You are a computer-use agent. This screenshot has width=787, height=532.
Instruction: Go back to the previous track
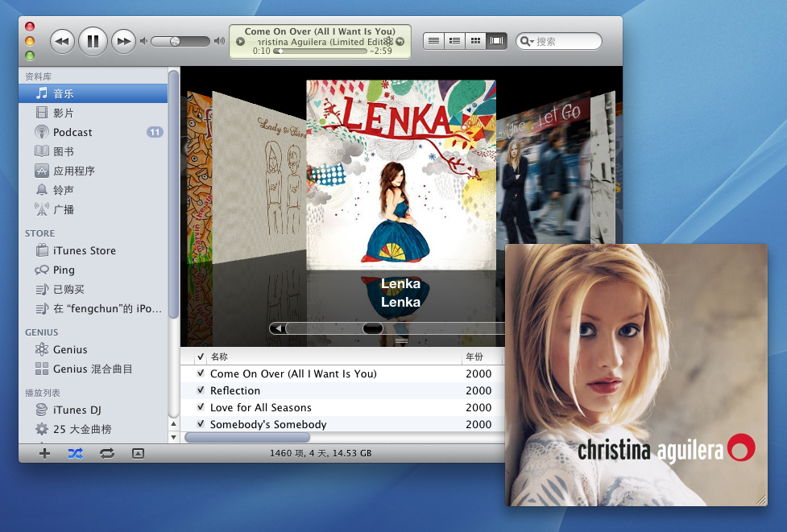pyautogui.click(x=63, y=40)
